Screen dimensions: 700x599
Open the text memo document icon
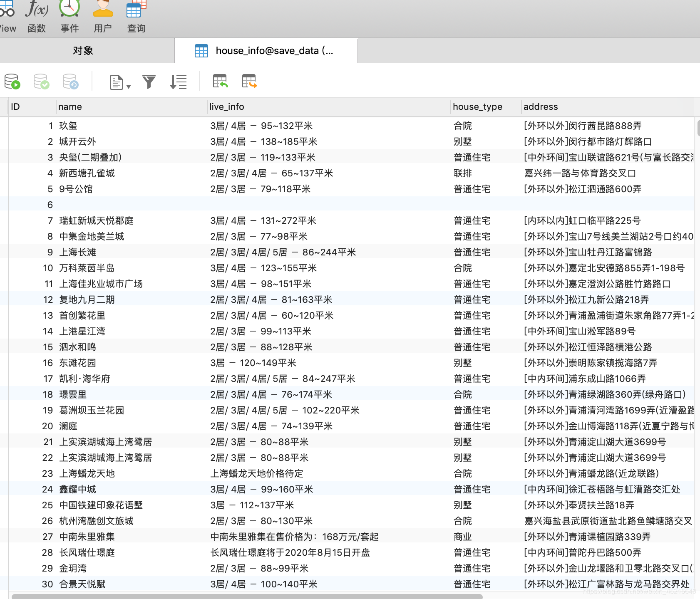click(x=116, y=82)
